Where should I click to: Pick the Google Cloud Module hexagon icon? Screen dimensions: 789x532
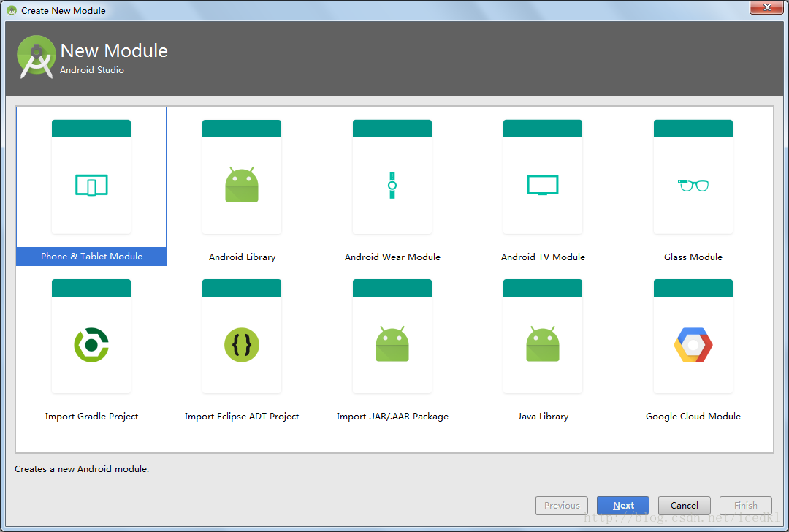(x=693, y=345)
